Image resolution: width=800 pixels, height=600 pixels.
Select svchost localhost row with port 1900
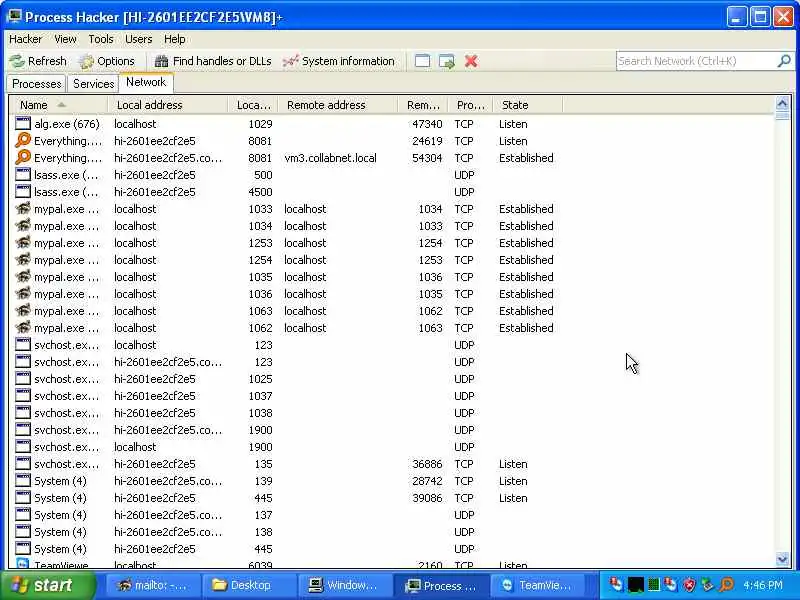(286, 447)
